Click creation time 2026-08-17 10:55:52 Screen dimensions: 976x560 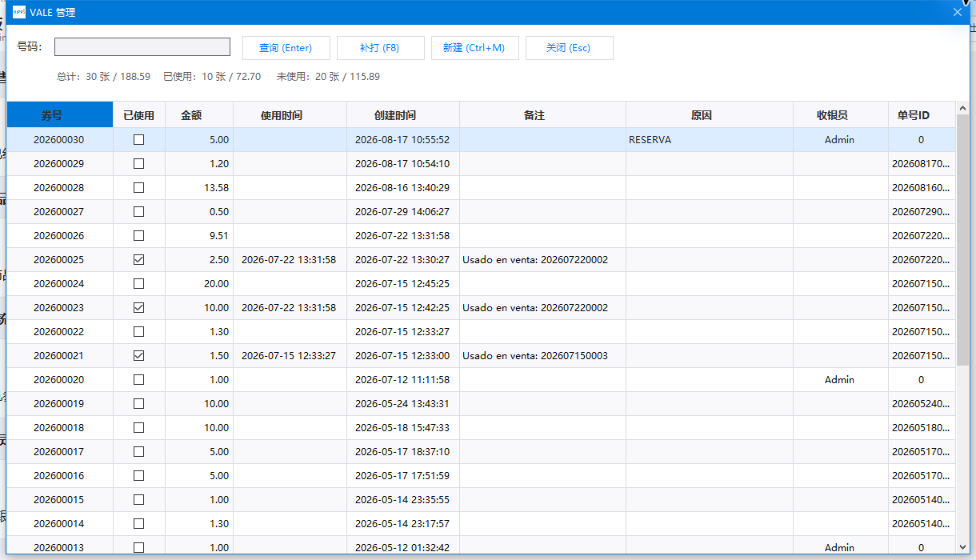point(402,140)
